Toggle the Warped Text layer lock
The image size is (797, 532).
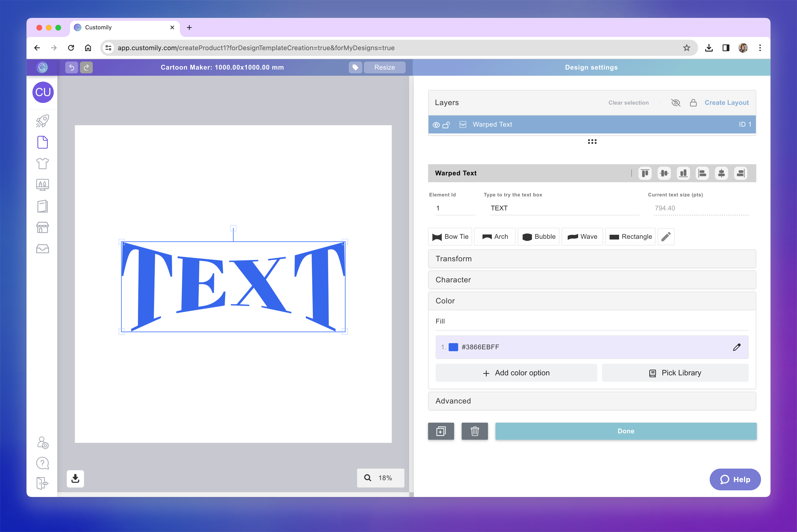(446, 125)
